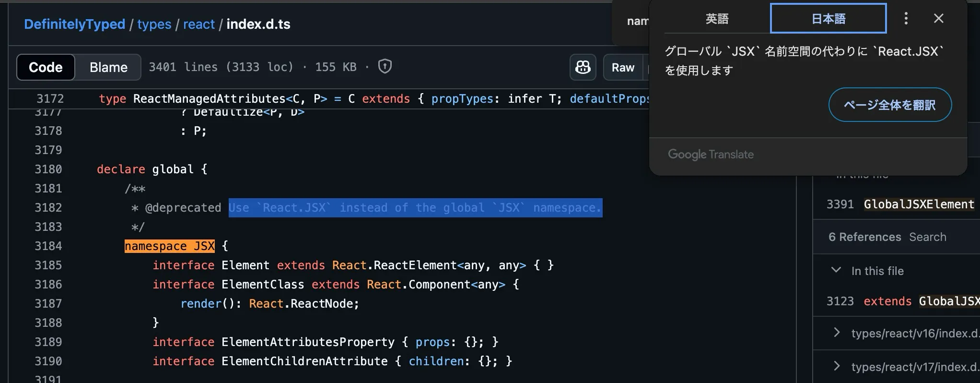980x383 pixels.
Task: Click line number 3184
Action: tap(48, 246)
